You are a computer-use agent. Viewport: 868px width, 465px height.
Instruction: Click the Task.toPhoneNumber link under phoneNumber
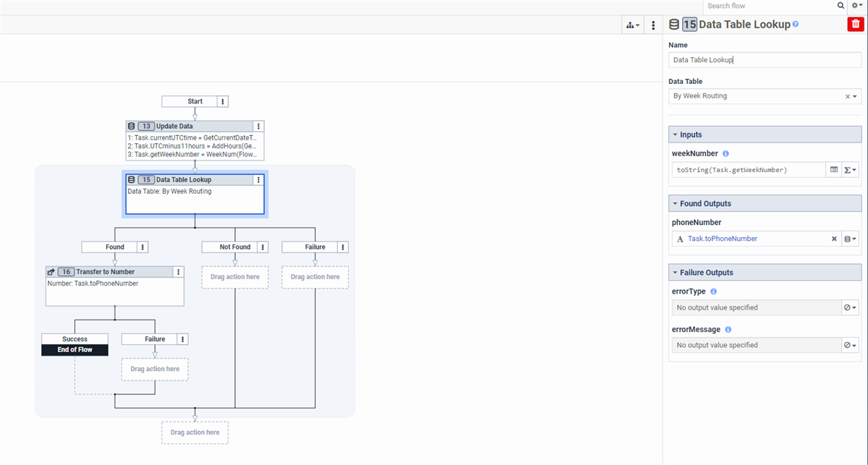click(x=723, y=239)
